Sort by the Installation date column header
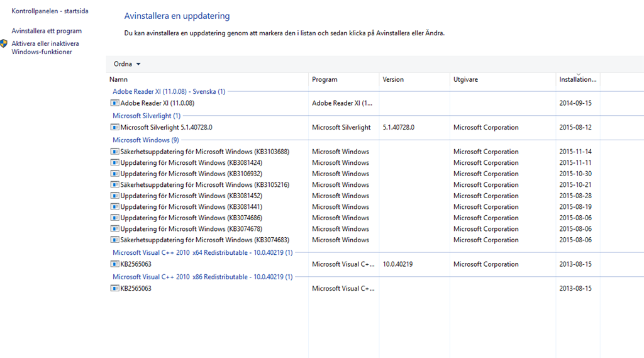Viewport: 644px width, 358px height. (577, 79)
